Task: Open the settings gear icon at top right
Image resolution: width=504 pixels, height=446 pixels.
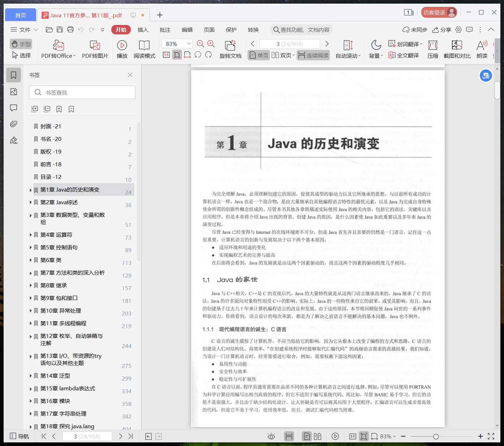Action: click(458, 30)
